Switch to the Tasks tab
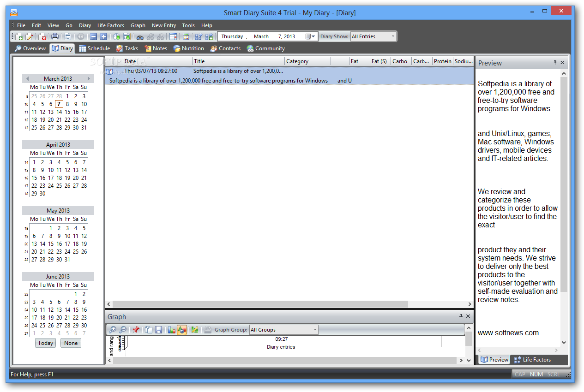The width and height of the screenshot is (584, 392). tap(127, 48)
